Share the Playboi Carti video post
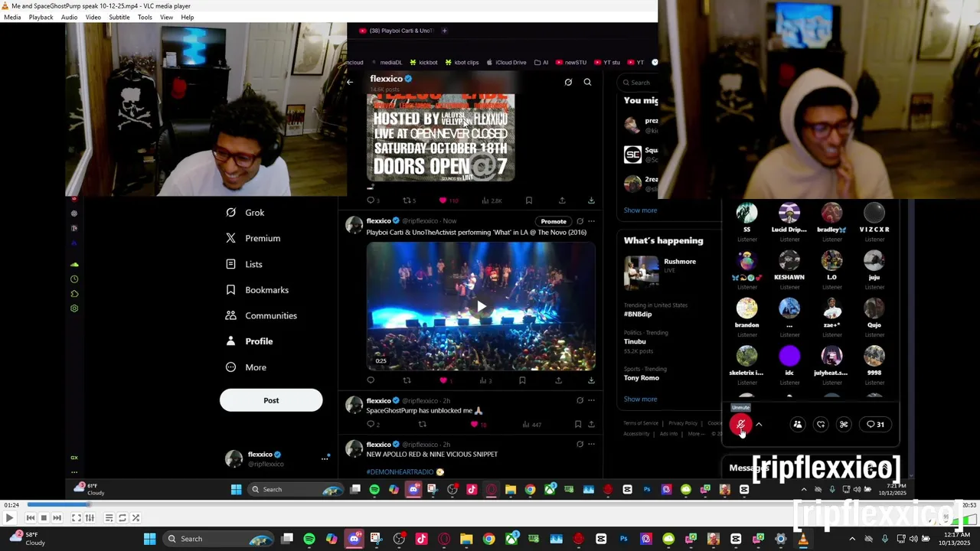 tap(559, 380)
